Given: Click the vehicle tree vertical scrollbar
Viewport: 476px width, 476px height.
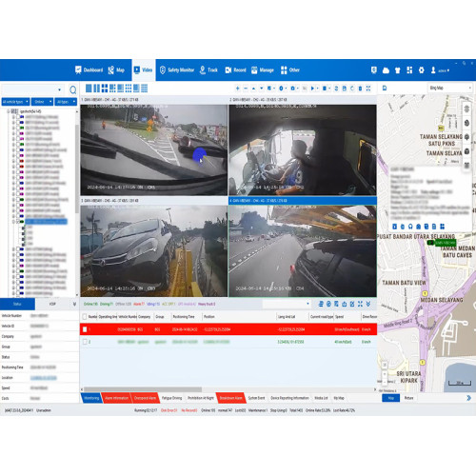Looking at the screenshot, I should pos(76,169).
